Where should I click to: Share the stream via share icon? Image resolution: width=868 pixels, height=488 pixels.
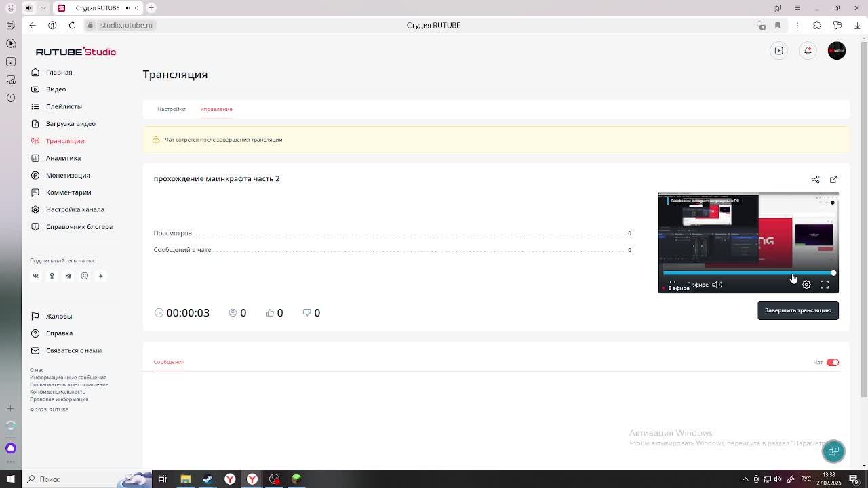(x=816, y=180)
